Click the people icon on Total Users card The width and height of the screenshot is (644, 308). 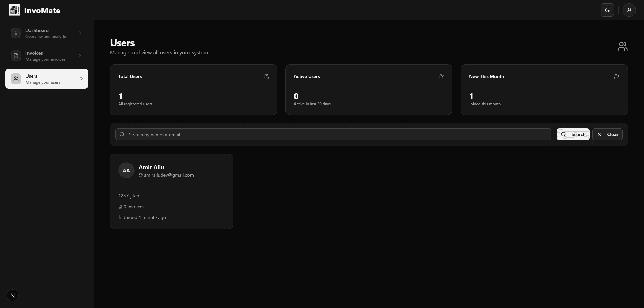(266, 76)
